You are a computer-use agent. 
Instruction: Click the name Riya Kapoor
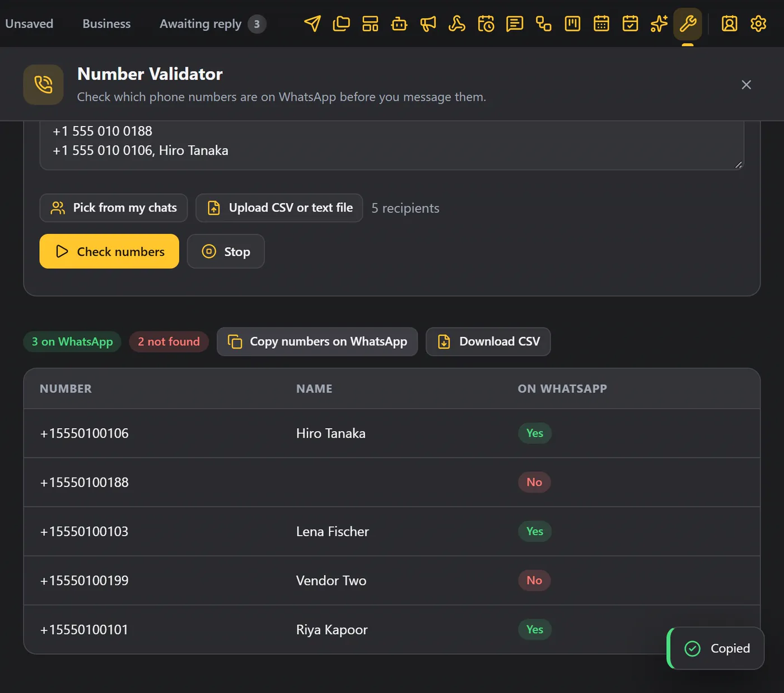[x=332, y=630]
